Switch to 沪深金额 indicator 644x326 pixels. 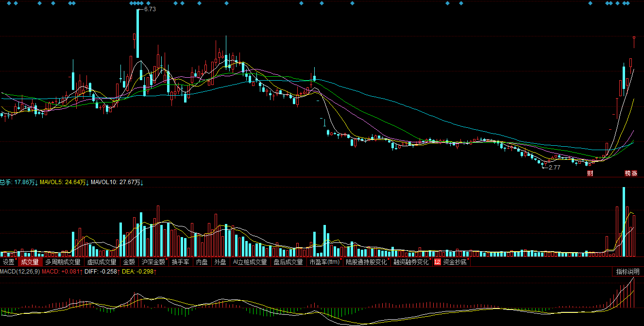pyautogui.click(x=153, y=262)
